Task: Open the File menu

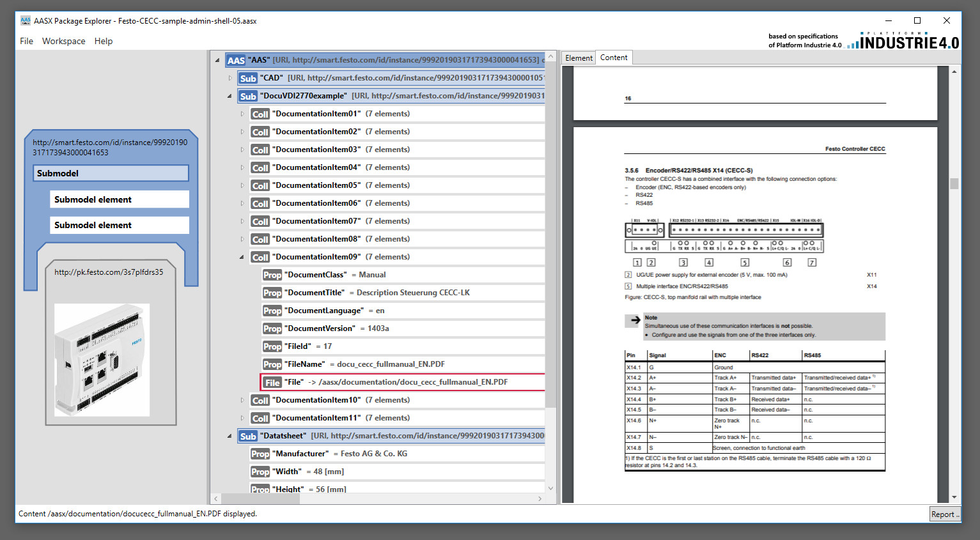Action: point(26,41)
